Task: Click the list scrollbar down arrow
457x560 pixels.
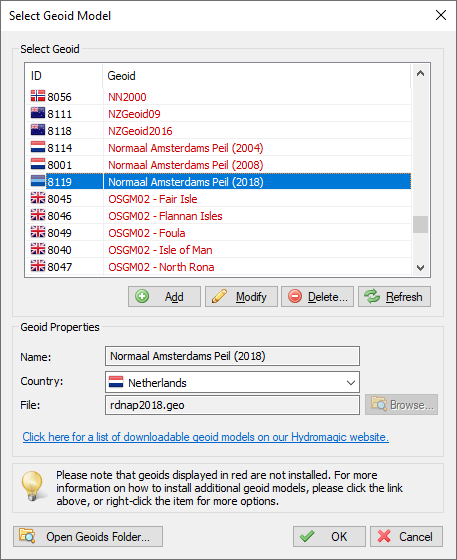Action: pos(421,267)
